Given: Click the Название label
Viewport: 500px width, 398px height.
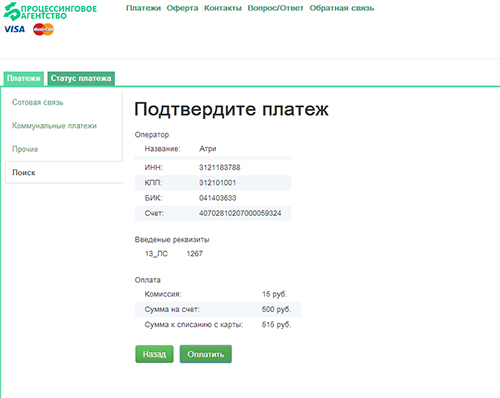Looking at the screenshot, I should pyautogui.click(x=162, y=149).
